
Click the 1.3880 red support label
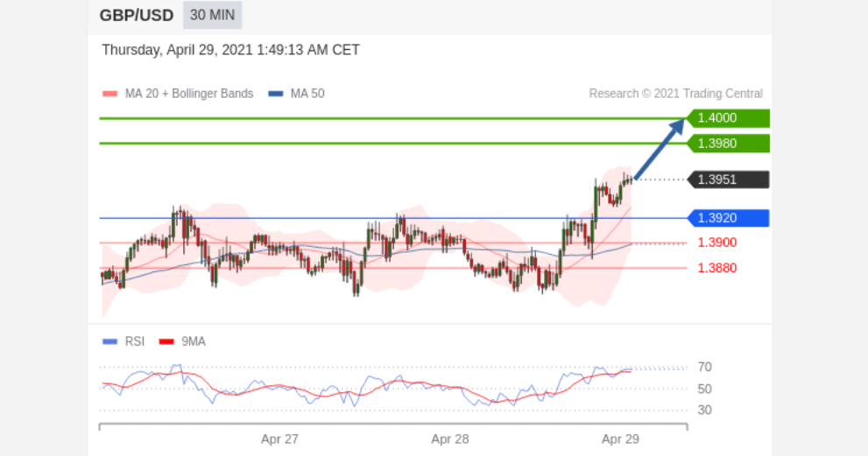[716, 268]
